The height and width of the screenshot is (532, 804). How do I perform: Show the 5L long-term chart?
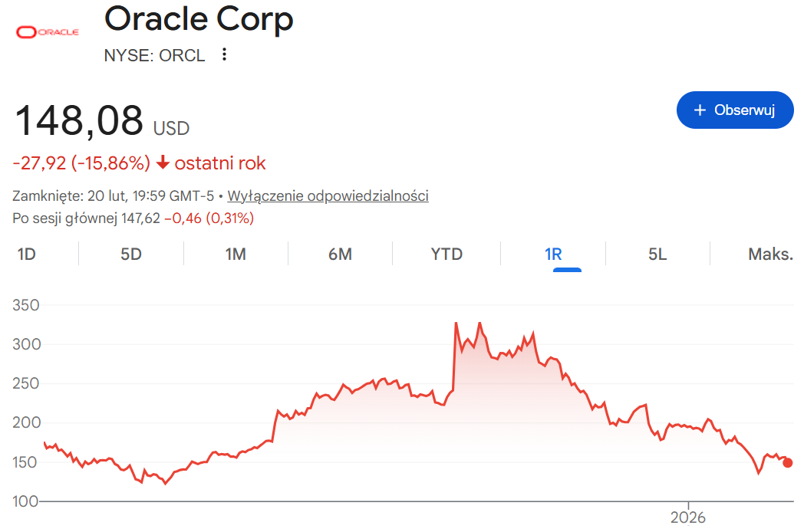(x=657, y=255)
